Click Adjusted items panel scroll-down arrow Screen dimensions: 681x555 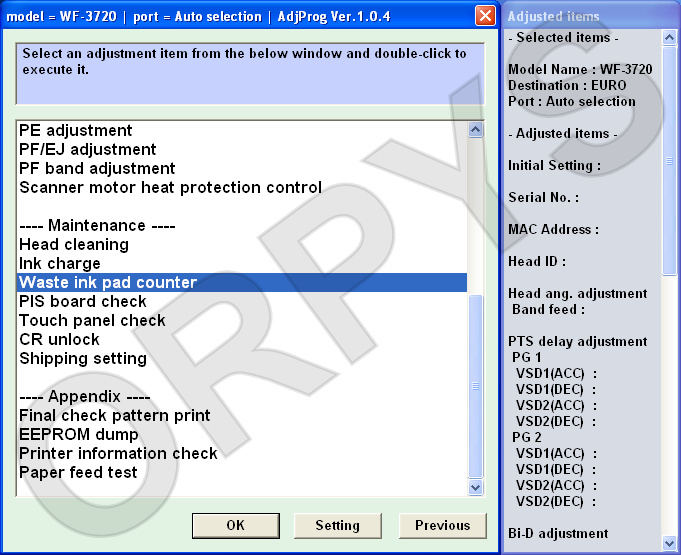point(669,543)
